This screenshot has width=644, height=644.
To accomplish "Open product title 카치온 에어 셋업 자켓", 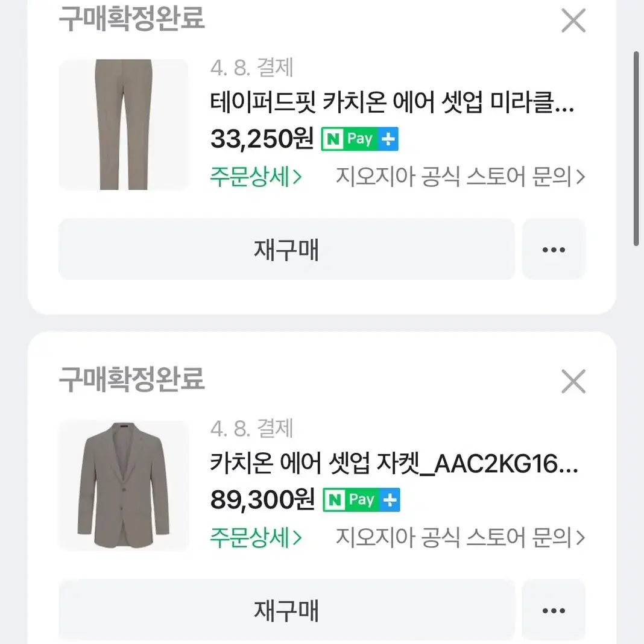I will pyautogui.click(x=394, y=463).
